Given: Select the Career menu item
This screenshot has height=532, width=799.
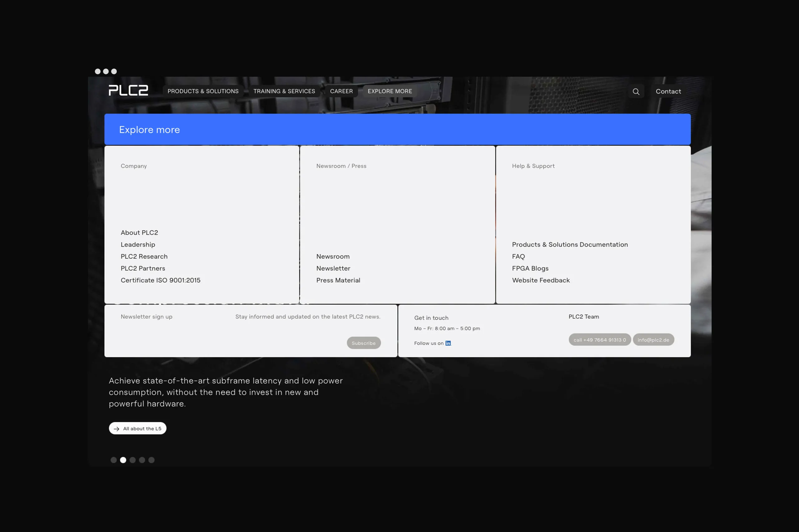Looking at the screenshot, I should (341, 91).
